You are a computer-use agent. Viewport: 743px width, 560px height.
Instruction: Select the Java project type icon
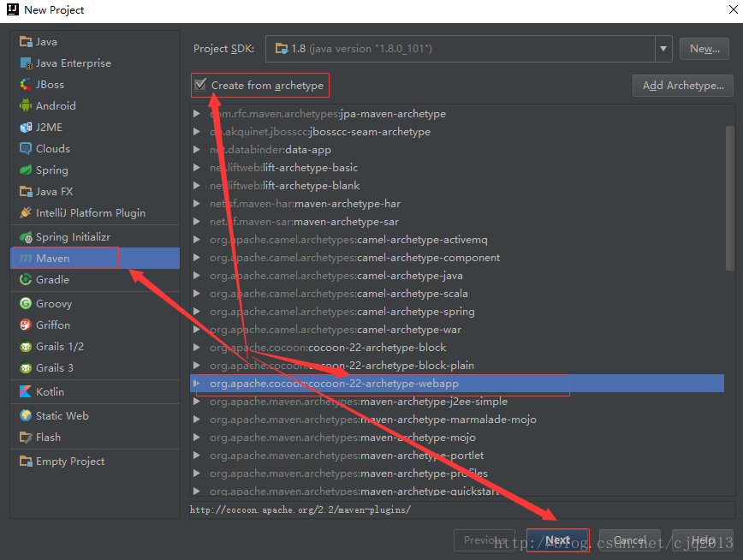coord(26,42)
